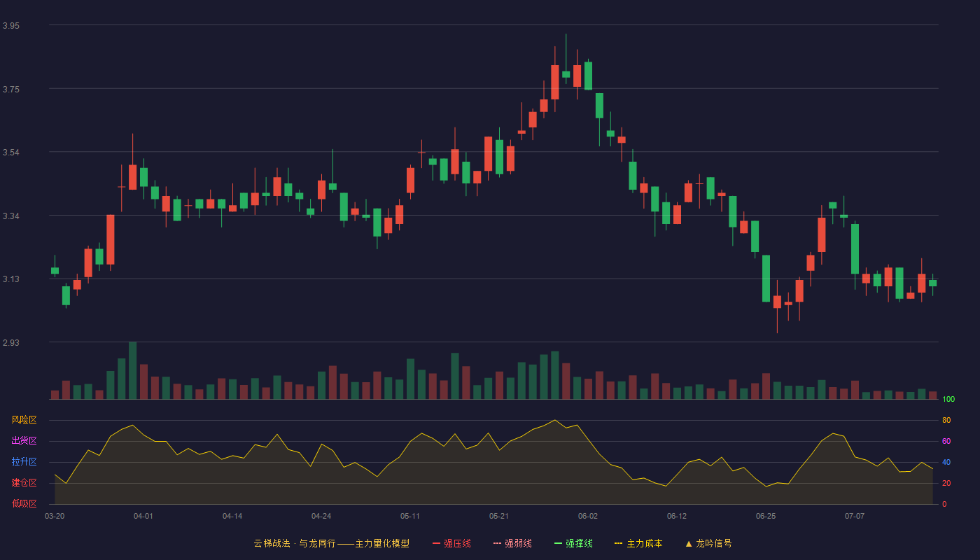980x560 pixels.
Task: Click the 06-25 date axis label
Action: [x=766, y=516]
